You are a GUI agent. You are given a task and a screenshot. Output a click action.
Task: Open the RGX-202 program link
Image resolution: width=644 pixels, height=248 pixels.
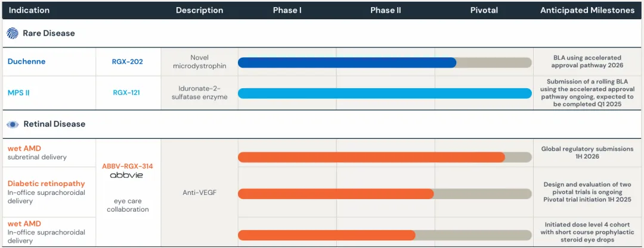pyautogui.click(x=128, y=61)
